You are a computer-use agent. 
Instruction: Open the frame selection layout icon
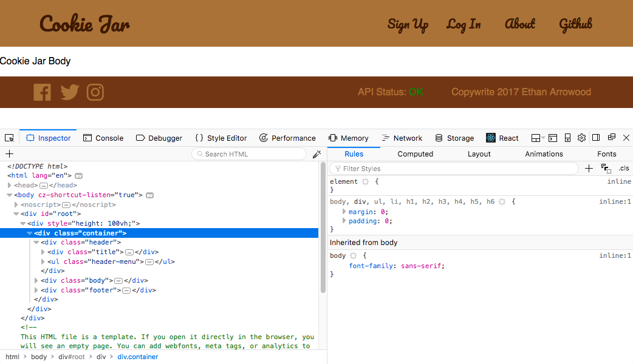538,138
